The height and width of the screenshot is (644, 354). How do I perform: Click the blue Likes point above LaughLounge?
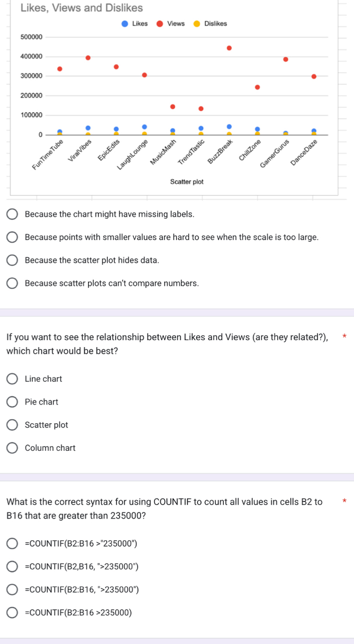click(144, 127)
